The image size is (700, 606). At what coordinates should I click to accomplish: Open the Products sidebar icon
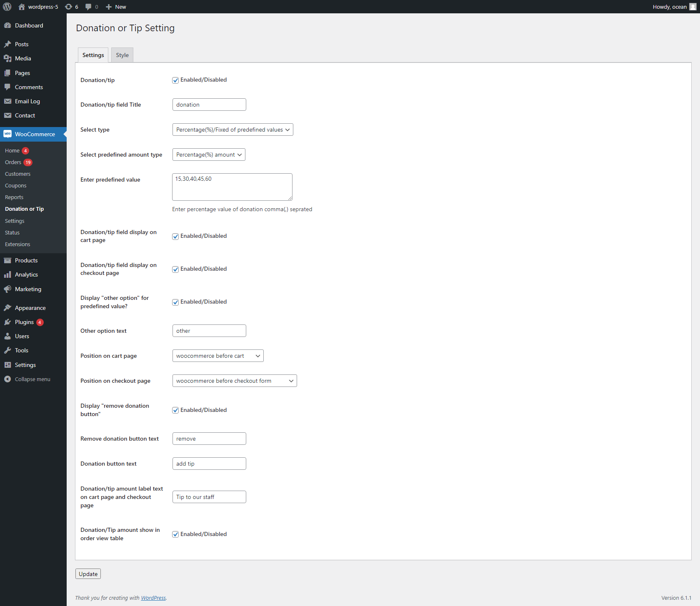(x=8, y=260)
